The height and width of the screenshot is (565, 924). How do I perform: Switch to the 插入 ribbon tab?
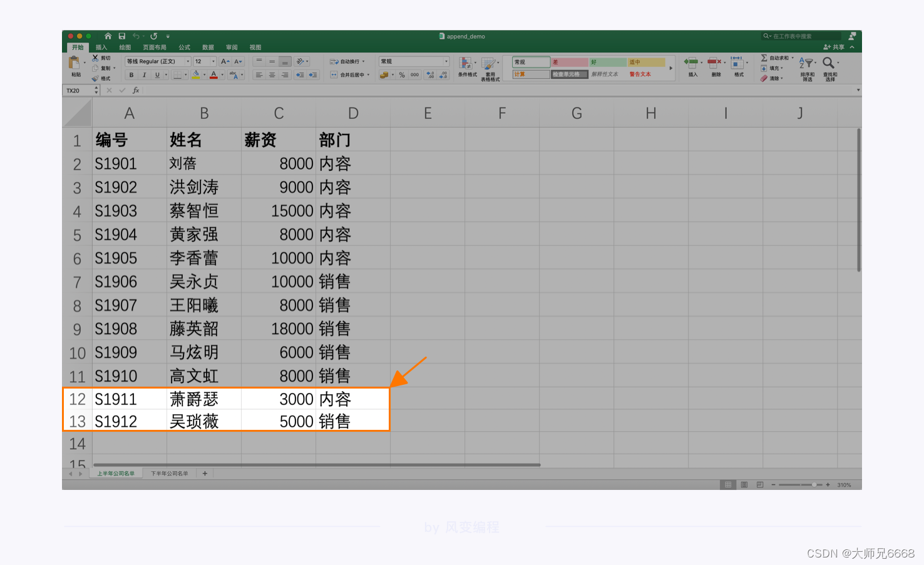(101, 48)
